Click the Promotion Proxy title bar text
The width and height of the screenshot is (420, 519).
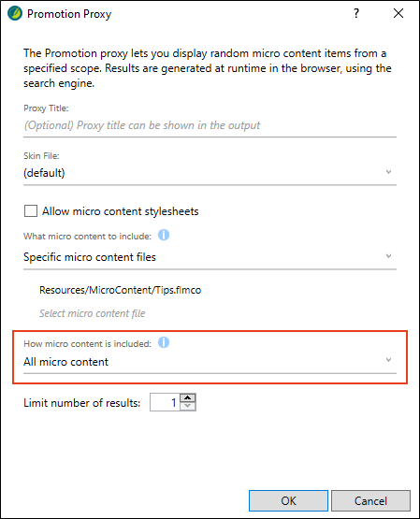(69, 14)
